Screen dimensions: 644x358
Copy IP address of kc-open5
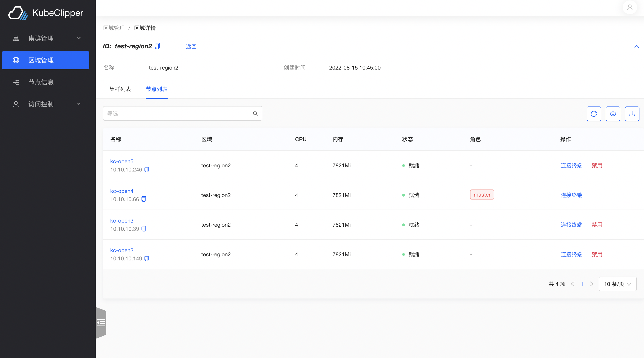point(146,169)
